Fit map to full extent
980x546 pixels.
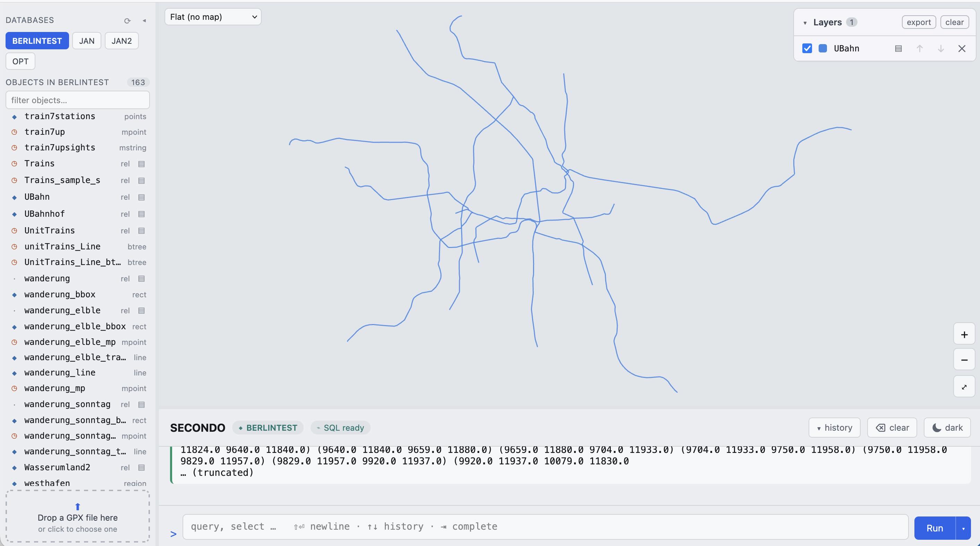click(964, 387)
